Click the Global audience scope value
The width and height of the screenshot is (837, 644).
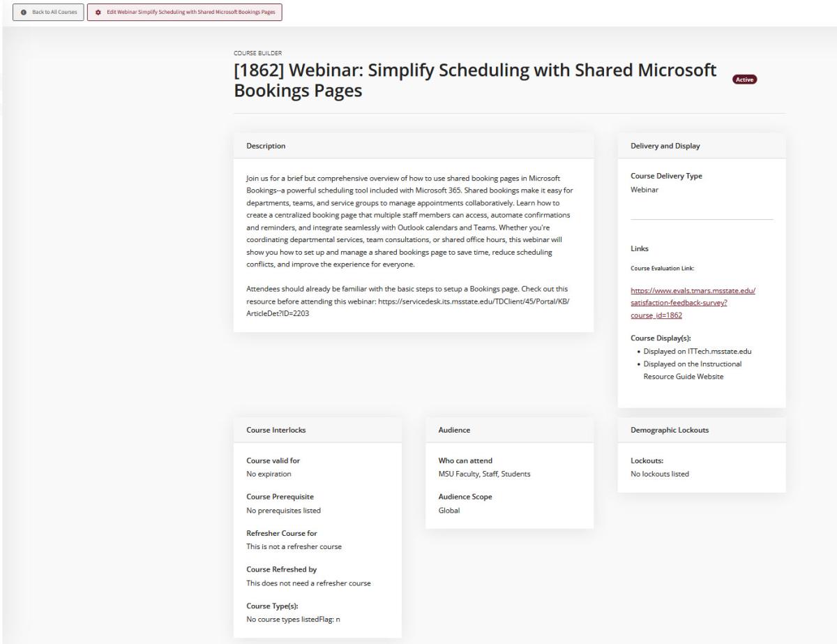[448, 510]
